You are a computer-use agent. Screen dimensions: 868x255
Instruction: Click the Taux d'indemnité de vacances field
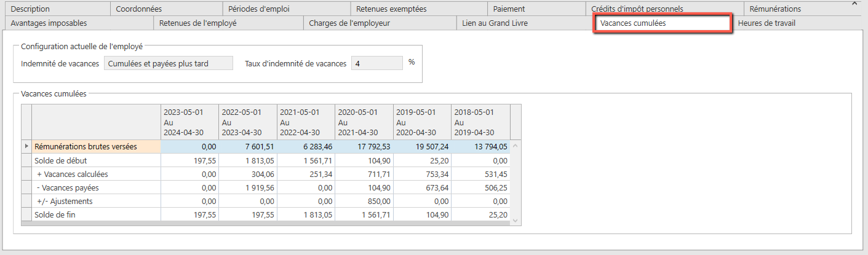pos(377,63)
